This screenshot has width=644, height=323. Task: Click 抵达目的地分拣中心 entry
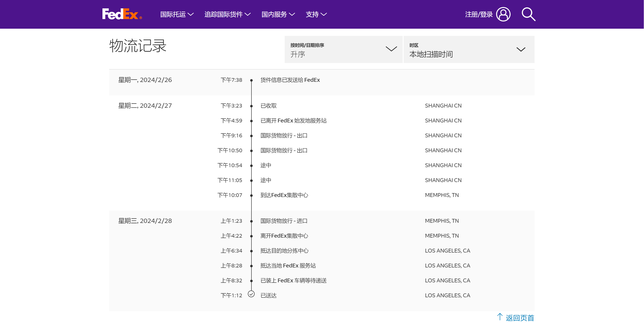point(284,251)
